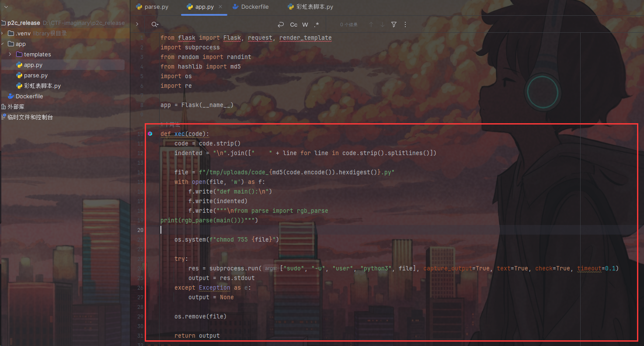Open the 彩虹表脚本.py editor tab
The height and width of the screenshot is (346, 644).
(310, 7)
